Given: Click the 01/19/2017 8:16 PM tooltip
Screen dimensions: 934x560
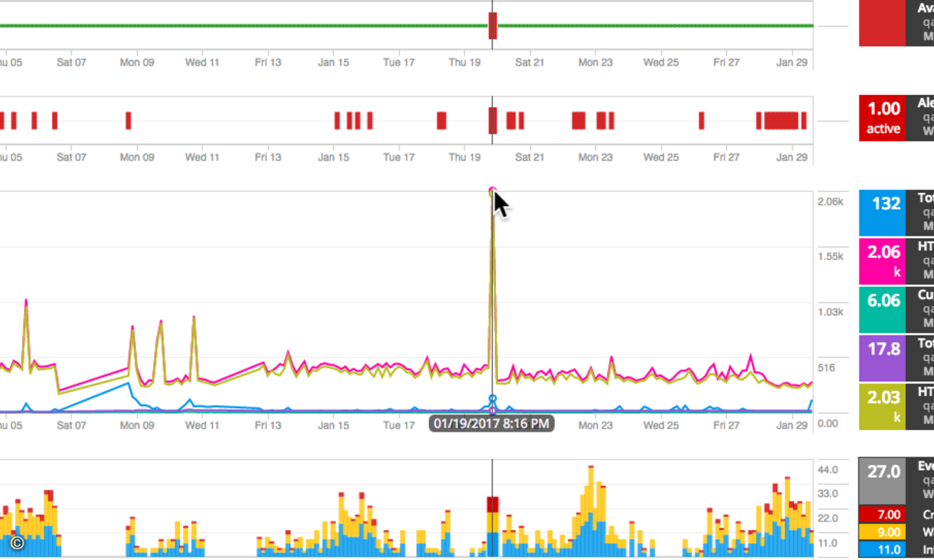Looking at the screenshot, I should 492,424.
